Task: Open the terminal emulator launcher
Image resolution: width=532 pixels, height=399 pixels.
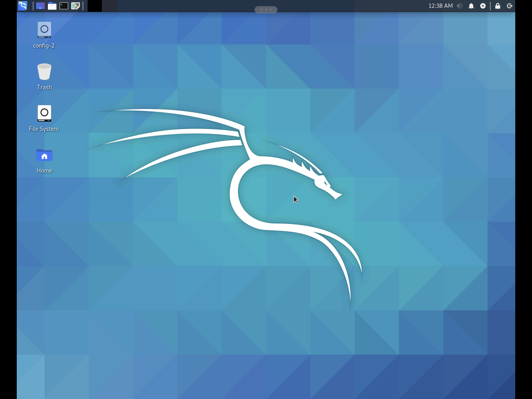Action: point(64,6)
